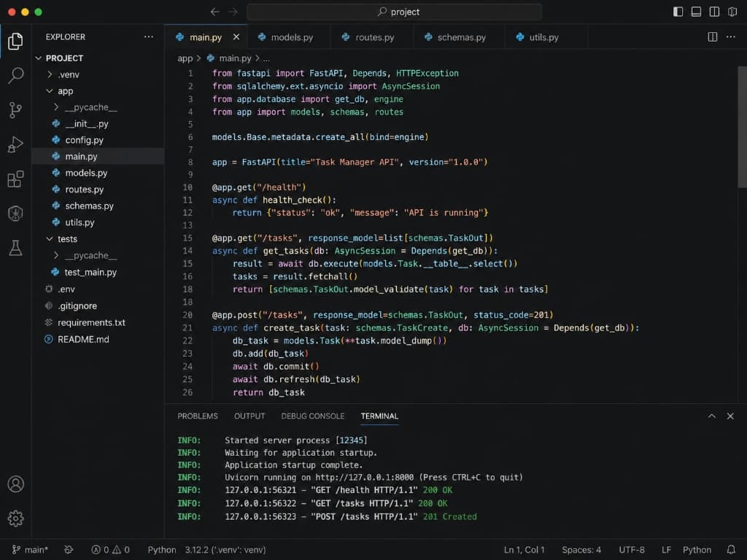Change end of line sequence LF
The width and height of the screenshot is (747, 560).
pyautogui.click(x=666, y=550)
